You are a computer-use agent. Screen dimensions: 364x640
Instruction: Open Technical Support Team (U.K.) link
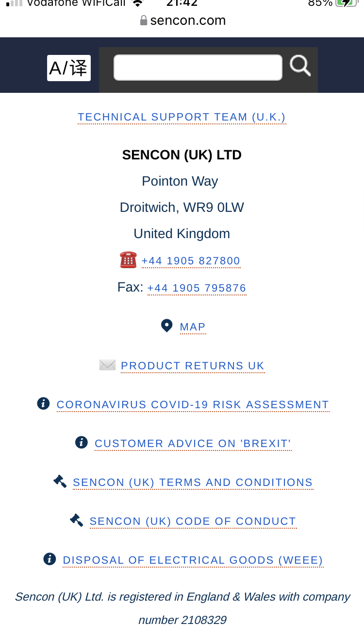[182, 117]
